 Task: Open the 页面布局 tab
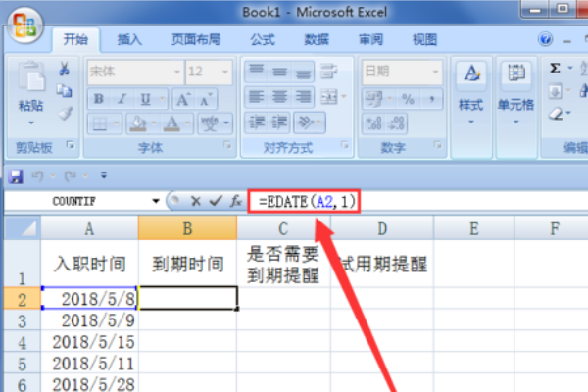pyautogui.click(x=196, y=39)
